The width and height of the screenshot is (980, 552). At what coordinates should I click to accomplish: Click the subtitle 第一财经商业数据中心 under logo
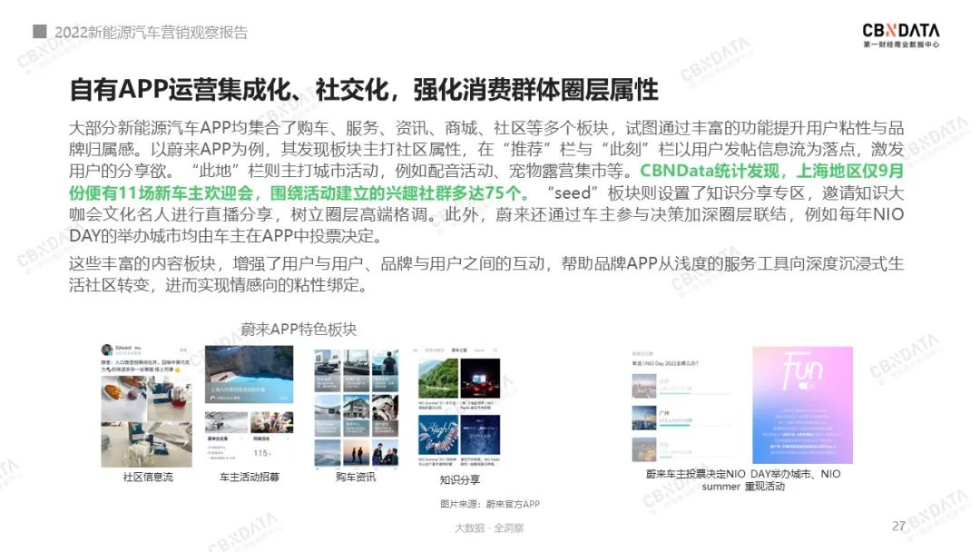pos(901,45)
